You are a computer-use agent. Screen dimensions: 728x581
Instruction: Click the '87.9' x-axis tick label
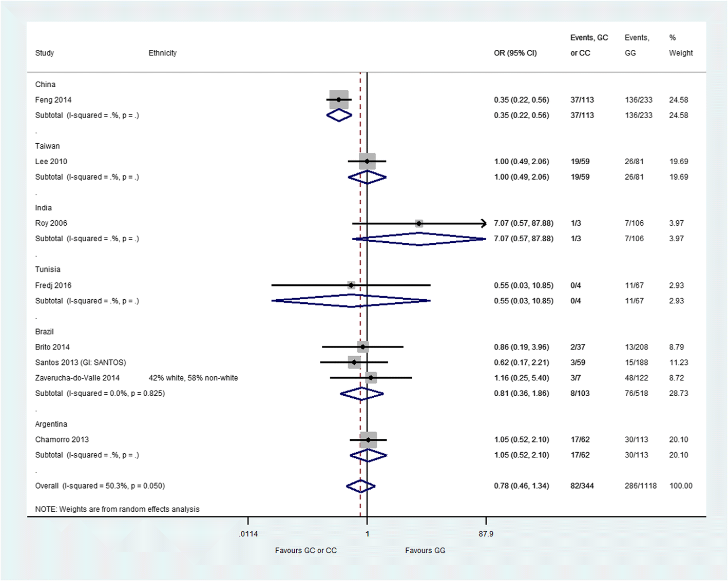[x=486, y=534]
